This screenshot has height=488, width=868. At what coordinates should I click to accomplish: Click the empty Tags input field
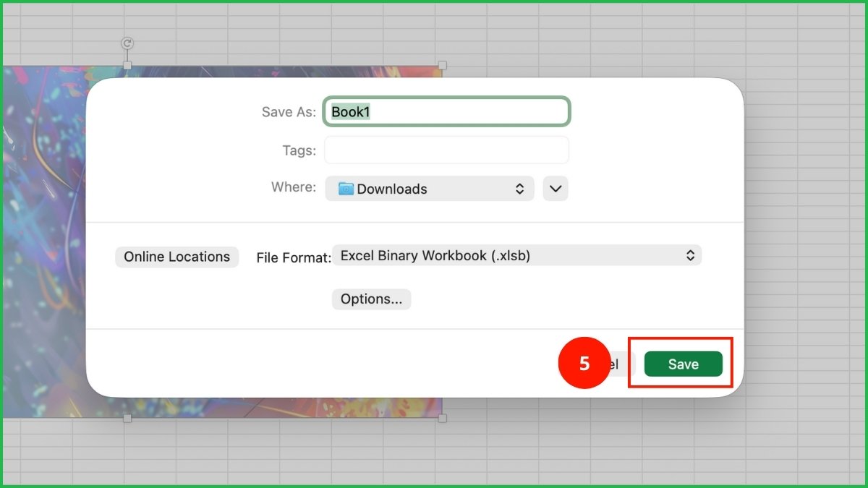tap(446, 150)
